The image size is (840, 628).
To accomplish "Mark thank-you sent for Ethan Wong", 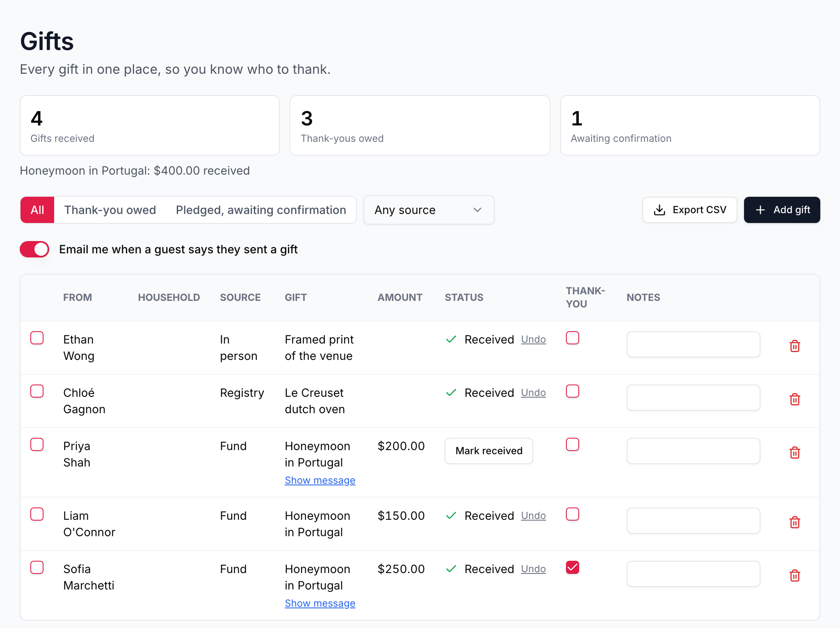I will click(x=573, y=338).
